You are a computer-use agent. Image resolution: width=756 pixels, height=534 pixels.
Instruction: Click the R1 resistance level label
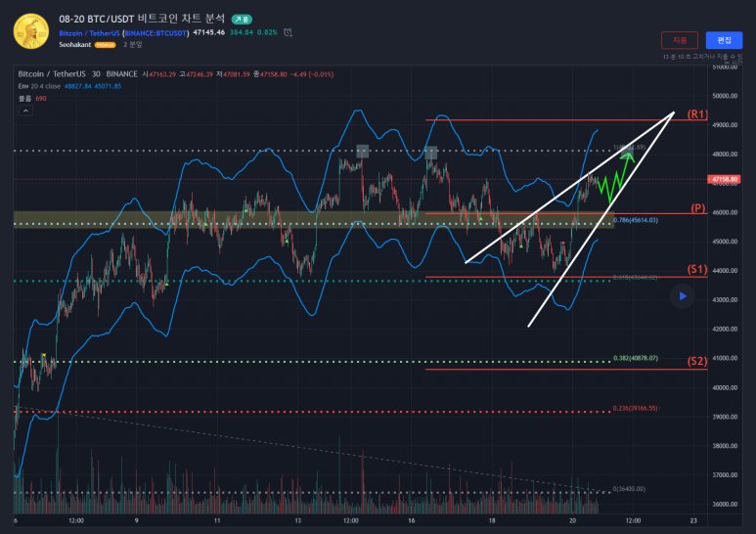tap(697, 114)
